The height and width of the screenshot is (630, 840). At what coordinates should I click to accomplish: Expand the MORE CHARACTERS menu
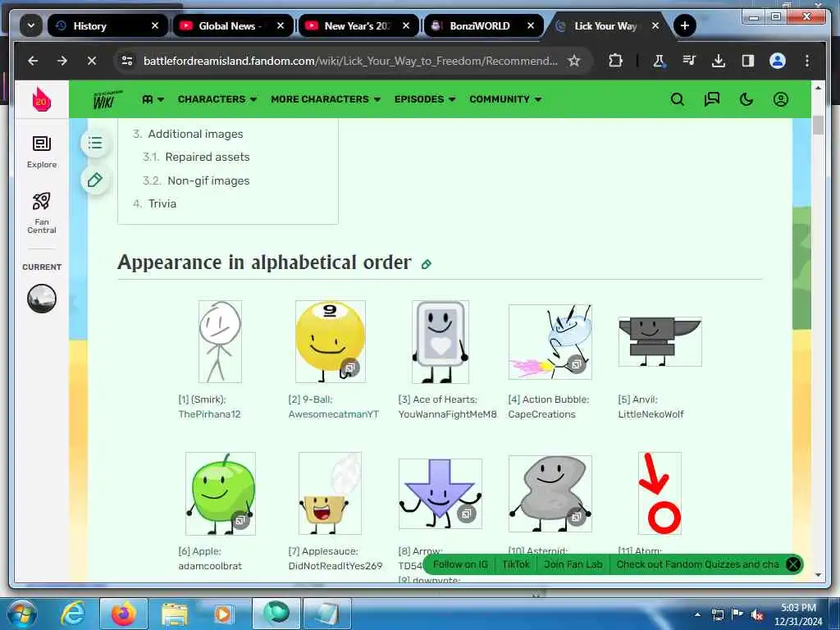tap(325, 99)
